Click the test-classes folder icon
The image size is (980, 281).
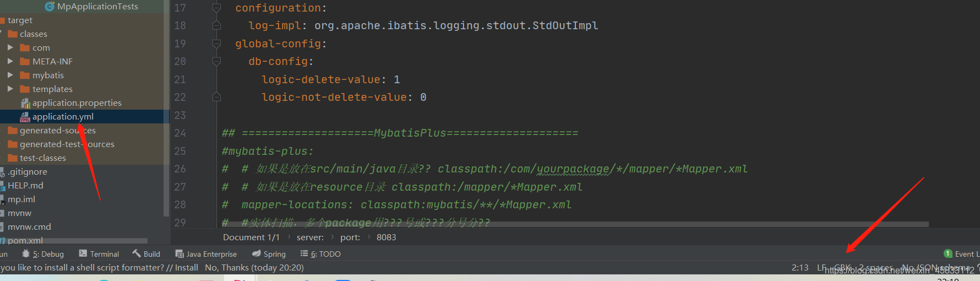13,158
